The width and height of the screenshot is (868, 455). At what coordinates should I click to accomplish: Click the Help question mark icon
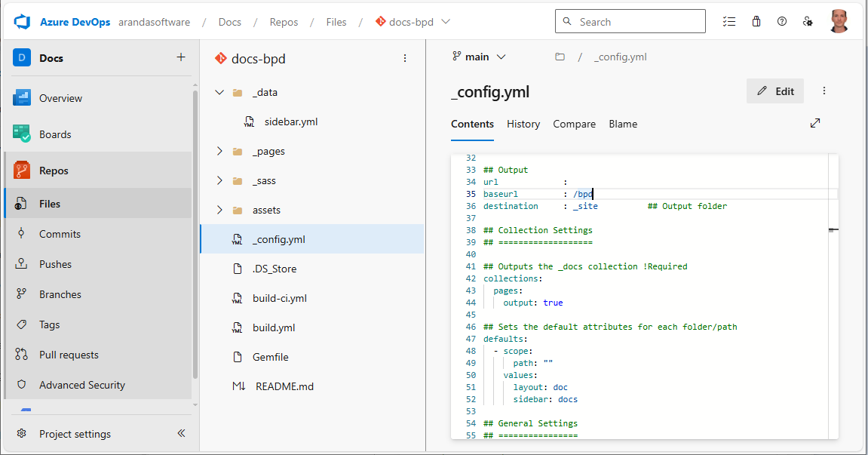[x=782, y=22]
